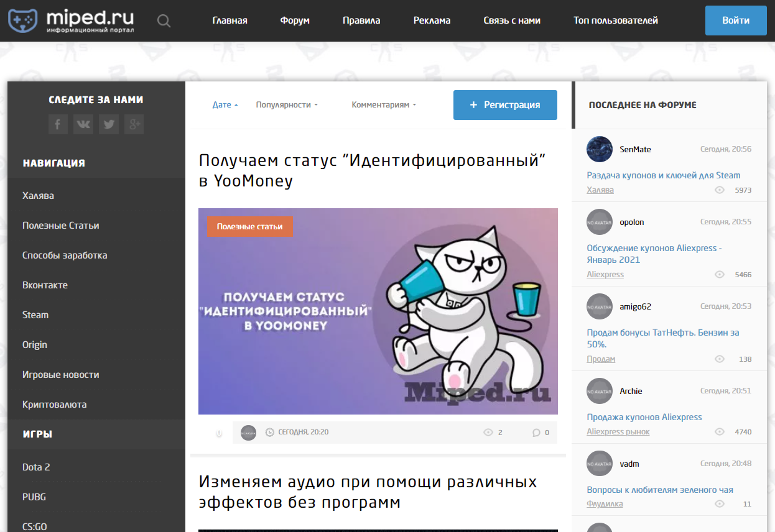This screenshot has width=775, height=532.
Task: Open SenMate's avatar
Action: click(599, 149)
